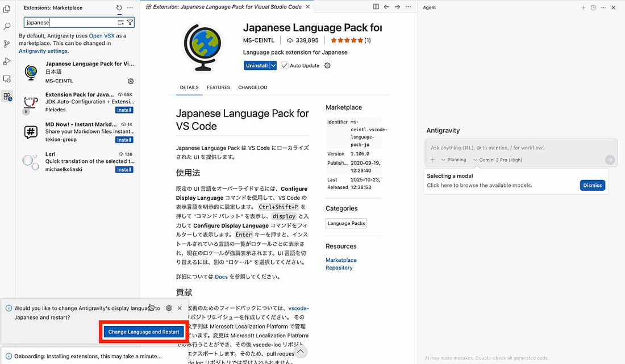Install MD Now! extension

(124, 140)
